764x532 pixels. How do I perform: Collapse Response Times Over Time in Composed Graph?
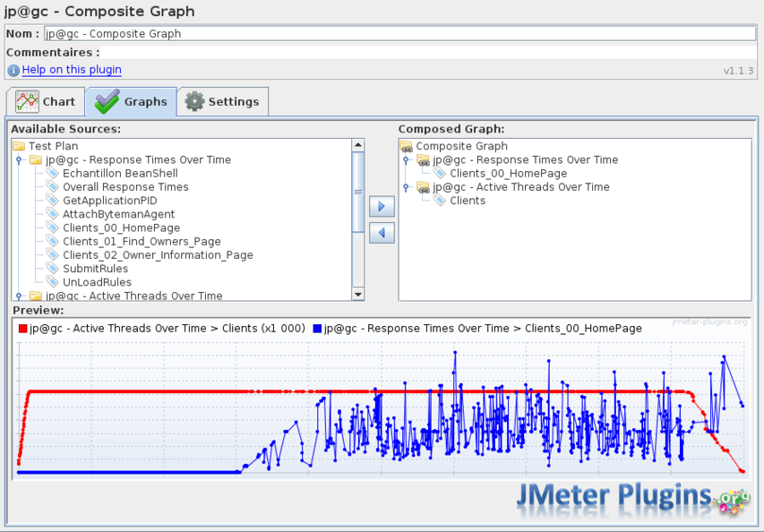point(406,160)
